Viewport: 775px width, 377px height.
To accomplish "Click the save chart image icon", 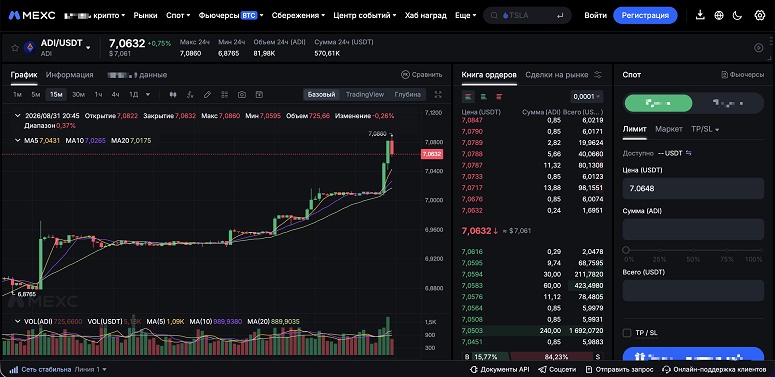I will coord(259,94).
